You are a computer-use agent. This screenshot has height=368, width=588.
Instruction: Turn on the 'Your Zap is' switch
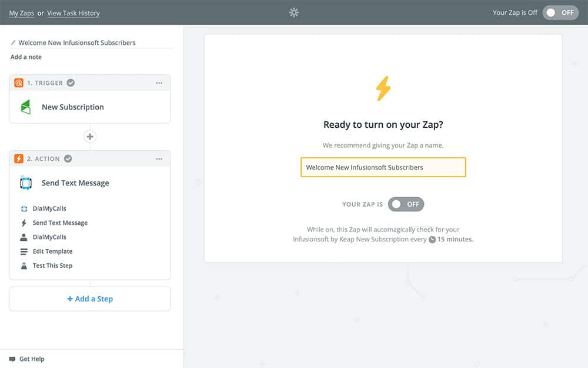tap(406, 204)
